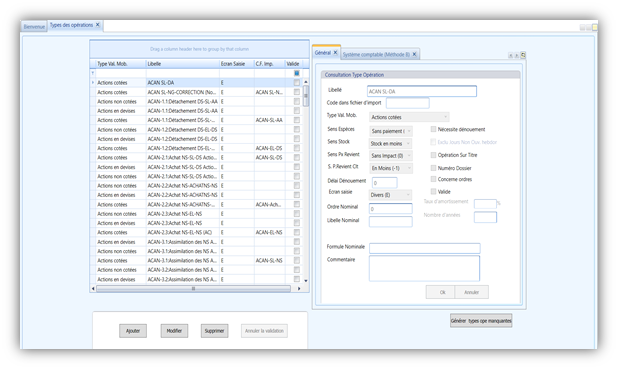
Task: Click the grid vertical scrollbar down arrow
Action: pos(305,281)
